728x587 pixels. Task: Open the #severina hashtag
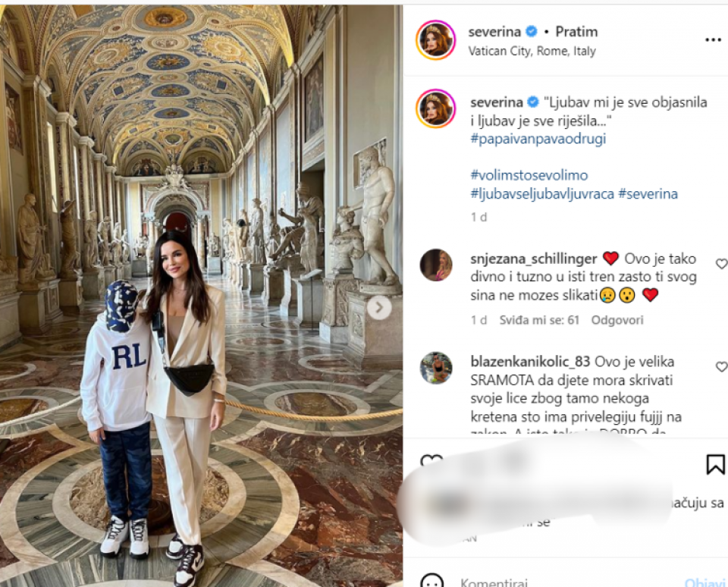(x=648, y=193)
